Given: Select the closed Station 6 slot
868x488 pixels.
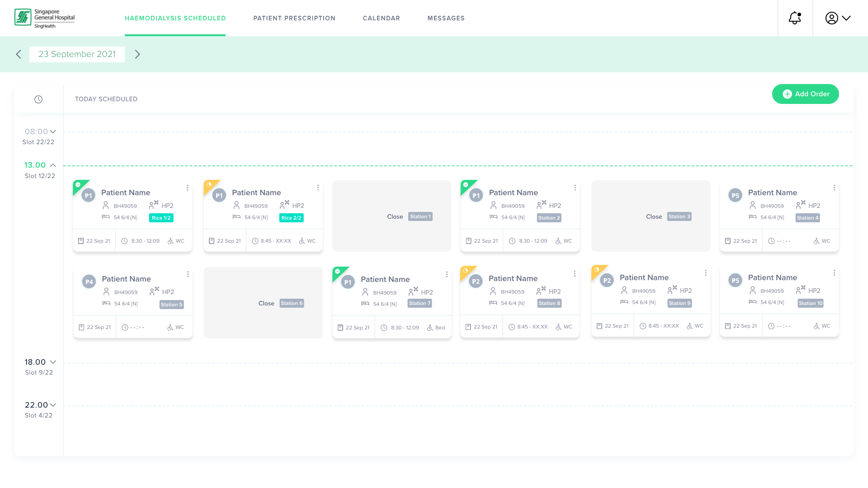Looking at the screenshot, I should [263, 303].
